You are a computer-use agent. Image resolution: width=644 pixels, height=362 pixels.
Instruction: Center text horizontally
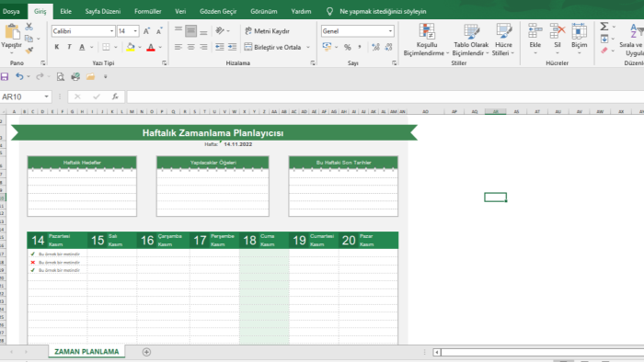click(x=191, y=47)
